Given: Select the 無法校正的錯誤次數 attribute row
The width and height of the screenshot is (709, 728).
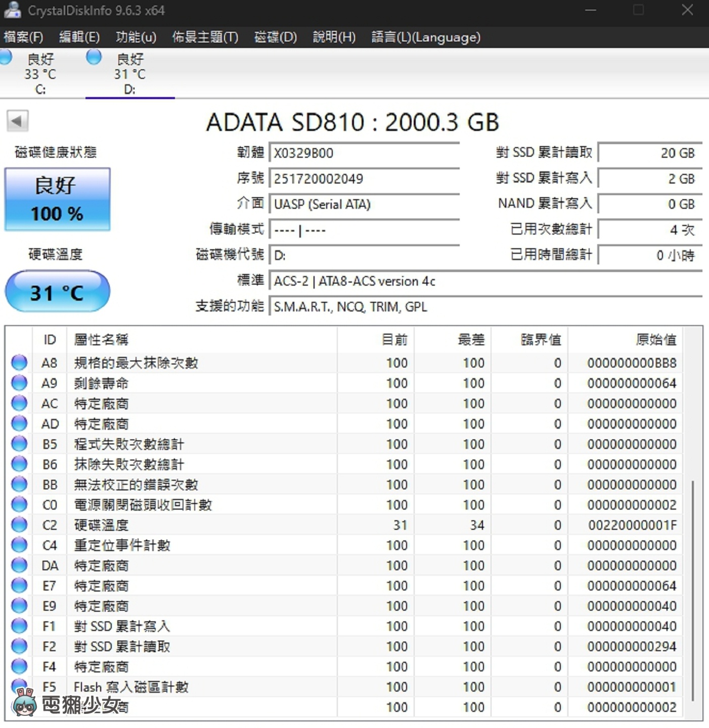Looking at the screenshot, I should (x=344, y=484).
